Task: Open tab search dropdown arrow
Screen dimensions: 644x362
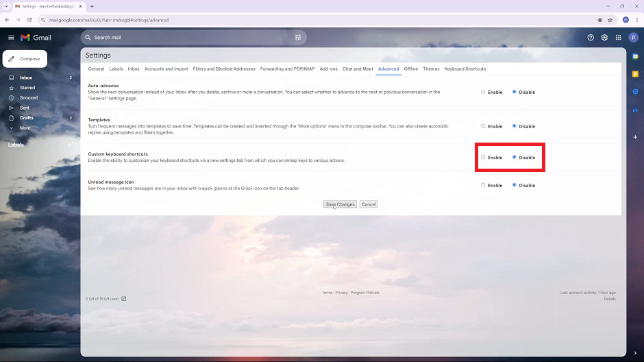Action: (x=6, y=6)
